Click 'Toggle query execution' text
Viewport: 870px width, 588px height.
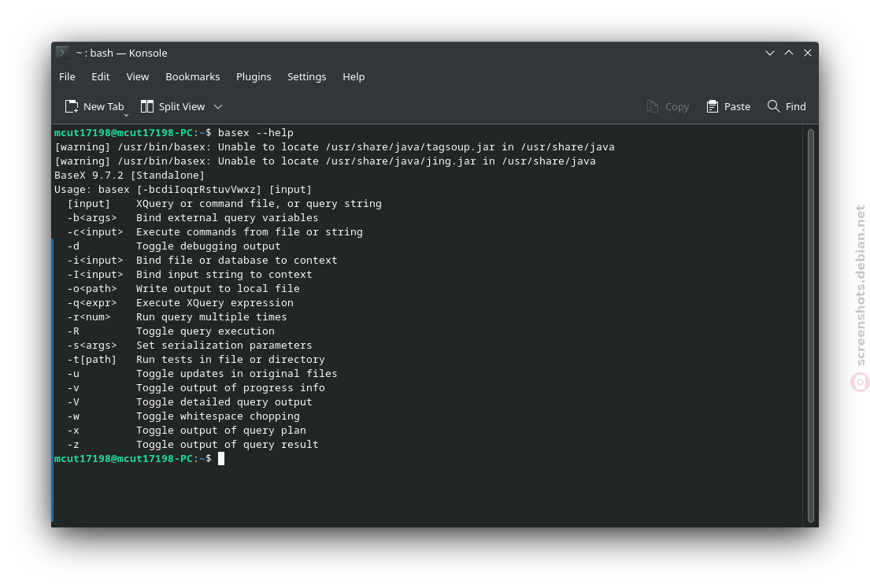(x=205, y=331)
